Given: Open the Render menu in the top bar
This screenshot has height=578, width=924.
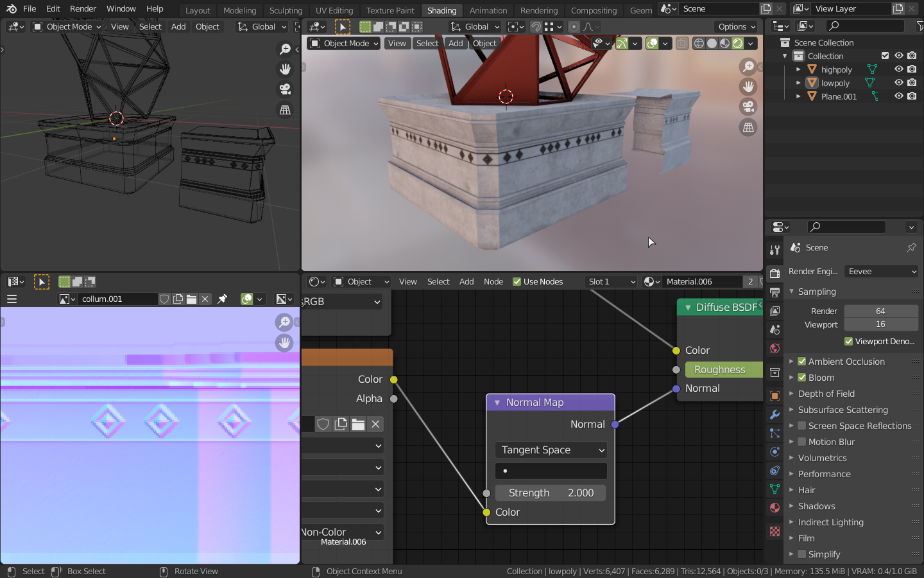Looking at the screenshot, I should [83, 9].
